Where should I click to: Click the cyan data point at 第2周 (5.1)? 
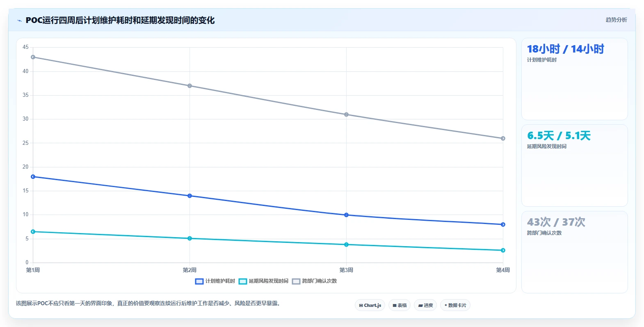[190, 238]
